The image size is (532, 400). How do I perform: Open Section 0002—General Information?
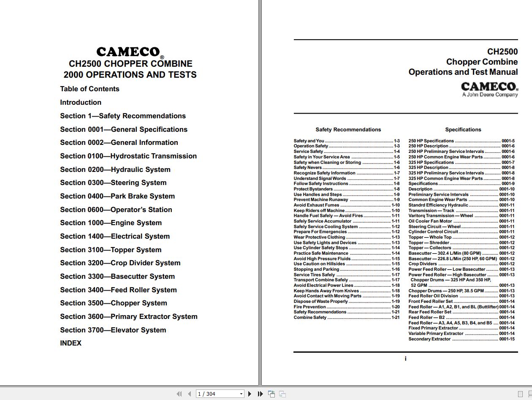click(x=119, y=142)
